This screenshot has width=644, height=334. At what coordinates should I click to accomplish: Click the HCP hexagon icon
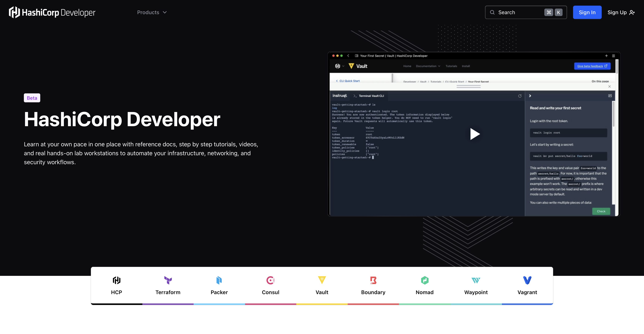(x=116, y=281)
